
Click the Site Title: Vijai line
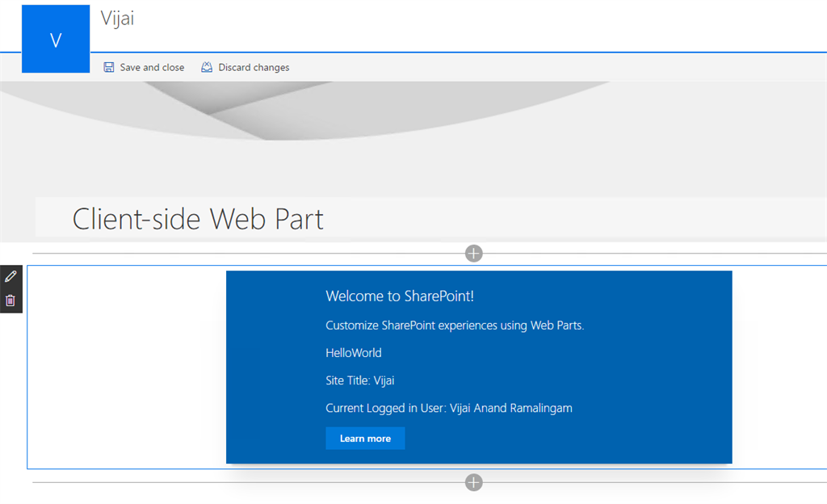coord(359,380)
